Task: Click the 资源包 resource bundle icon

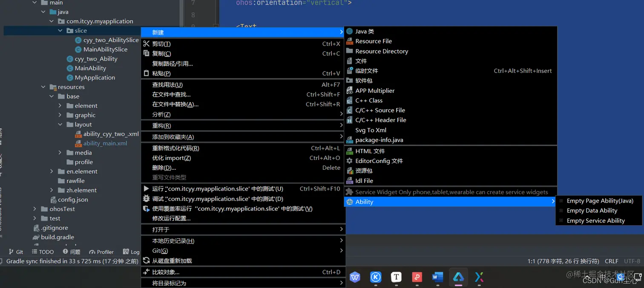Action: (x=350, y=171)
